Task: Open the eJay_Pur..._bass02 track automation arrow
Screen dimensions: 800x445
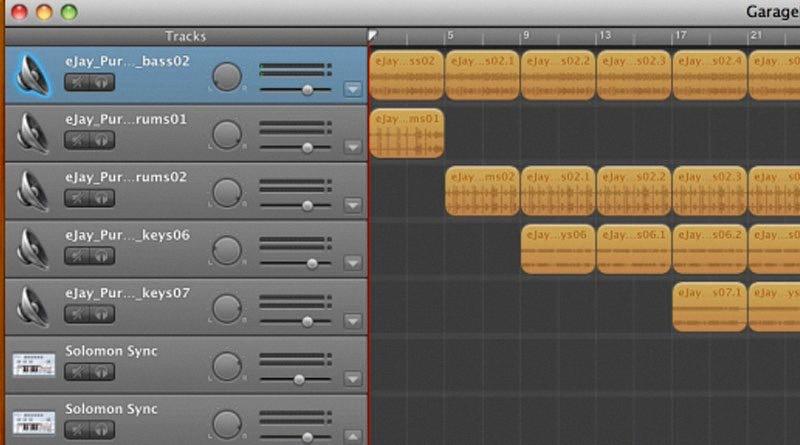Action: (x=353, y=89)
